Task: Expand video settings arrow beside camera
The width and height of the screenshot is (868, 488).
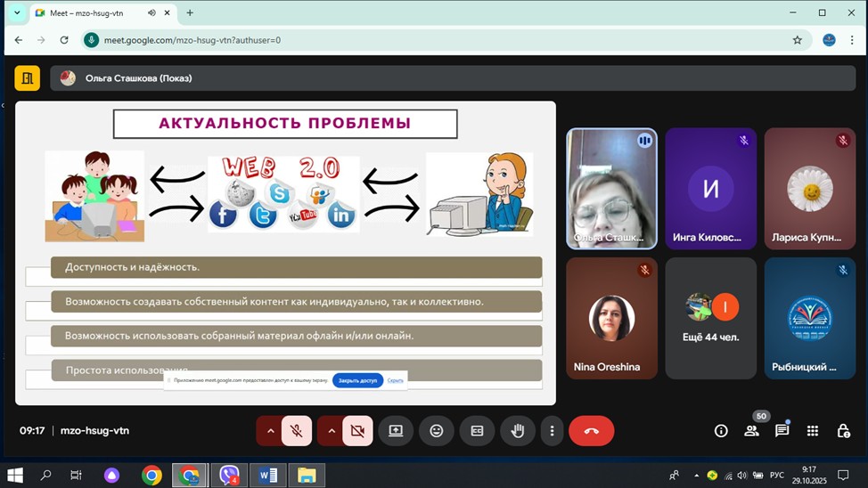Action: pyautogui.click(x=331, y=431)
